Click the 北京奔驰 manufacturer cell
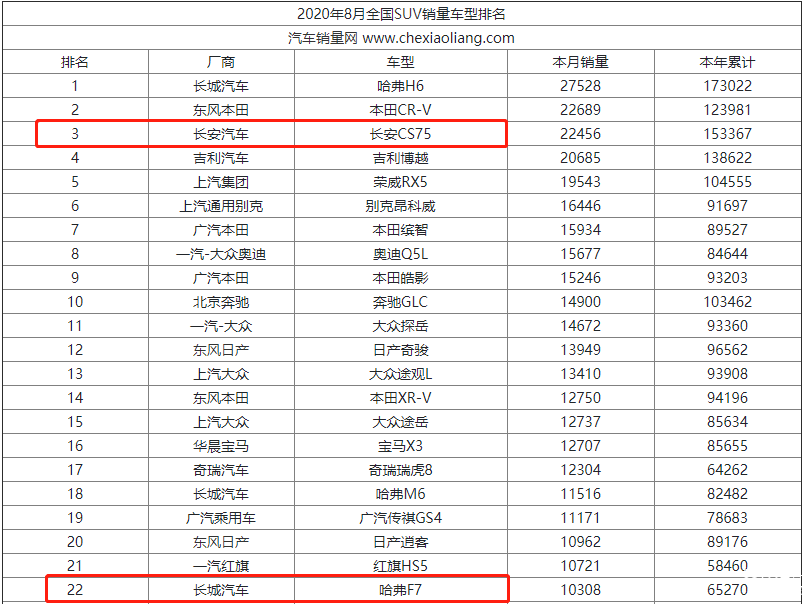The image size is (808, 604). coord(221,302)
